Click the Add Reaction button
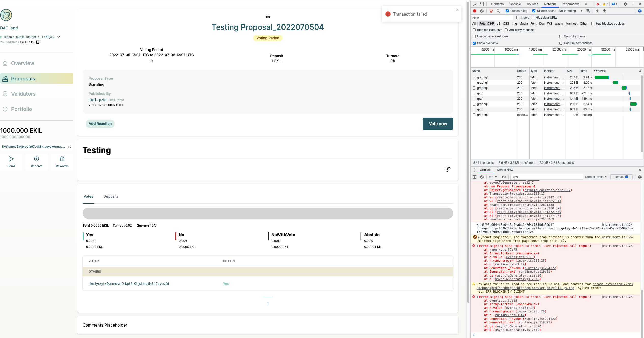 pos(100,124)
